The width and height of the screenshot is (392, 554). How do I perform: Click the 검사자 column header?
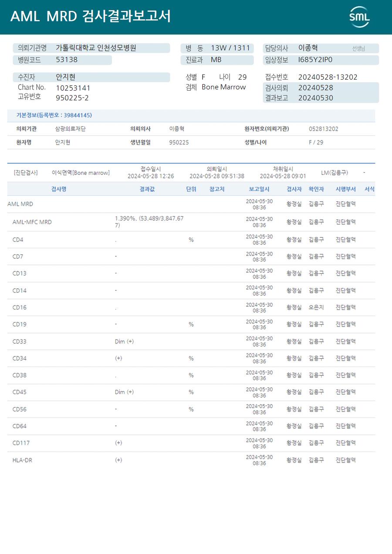[x=294, y=189]
